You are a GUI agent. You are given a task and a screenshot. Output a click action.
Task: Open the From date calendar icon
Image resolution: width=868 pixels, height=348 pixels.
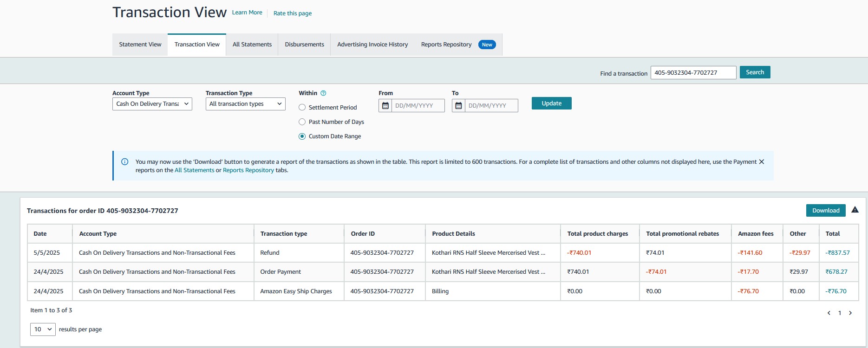point(385,106)
